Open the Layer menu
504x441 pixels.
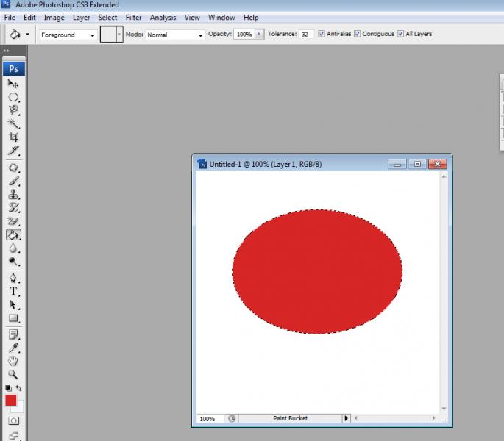81,17
